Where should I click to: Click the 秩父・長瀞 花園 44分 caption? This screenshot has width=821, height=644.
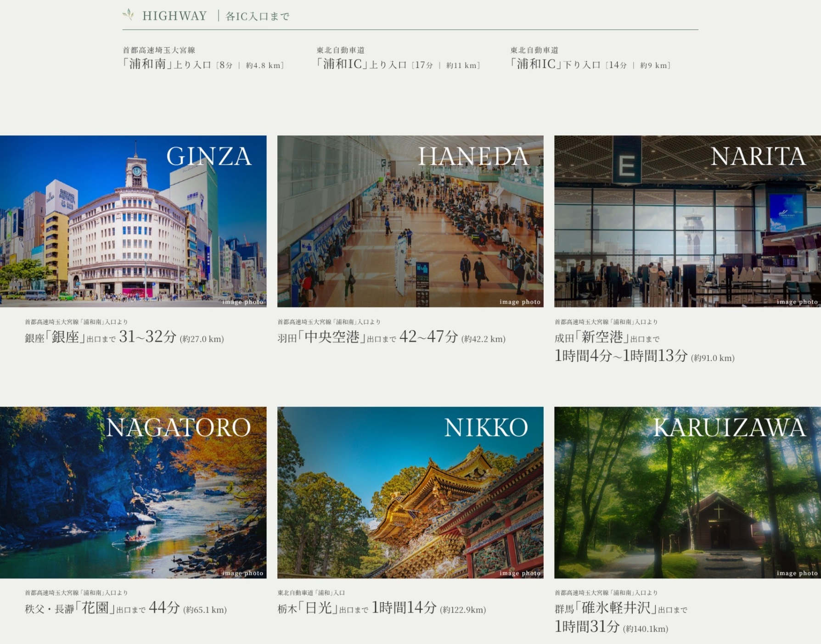click(126, 609)
